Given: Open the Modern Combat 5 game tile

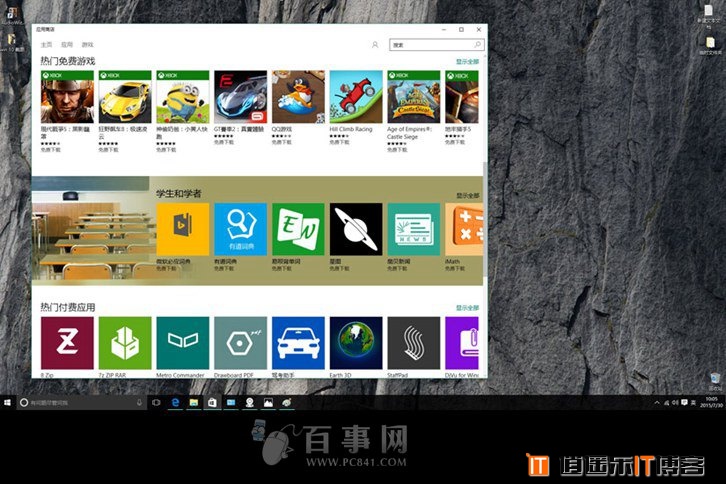Looking at the screenshot, I should point(67,97).
